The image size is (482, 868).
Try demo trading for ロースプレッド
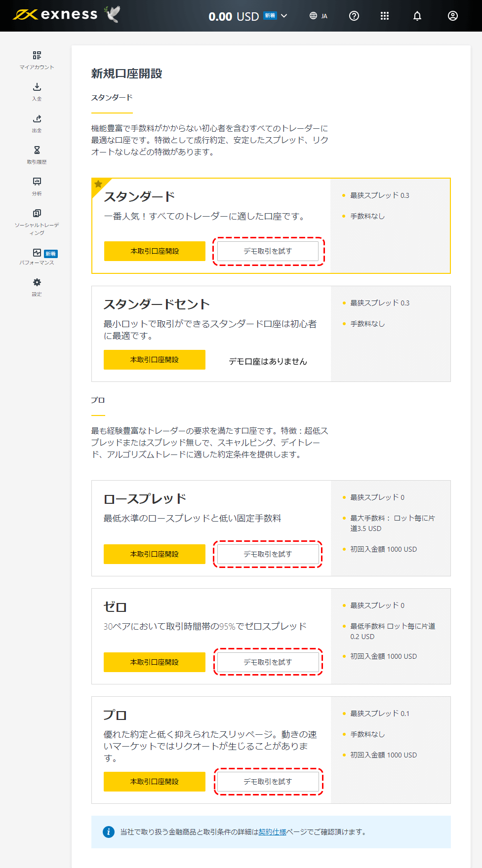(268, 554)
